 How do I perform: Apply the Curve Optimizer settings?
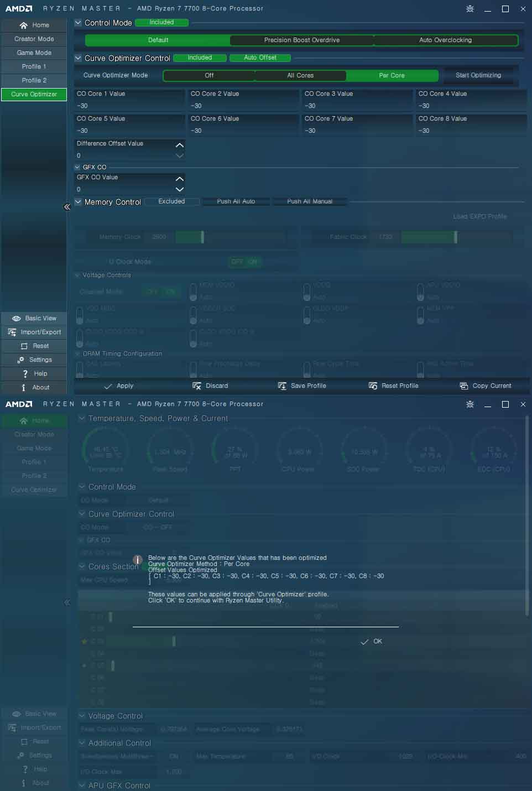point(119,386)
